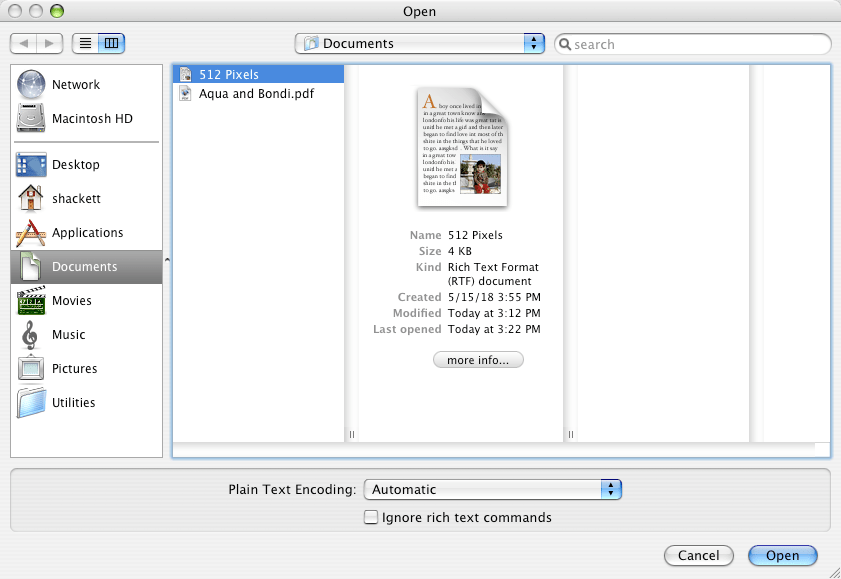Click the more info... button
This screenshot has height=579, width=841.
tap(478, 360)
